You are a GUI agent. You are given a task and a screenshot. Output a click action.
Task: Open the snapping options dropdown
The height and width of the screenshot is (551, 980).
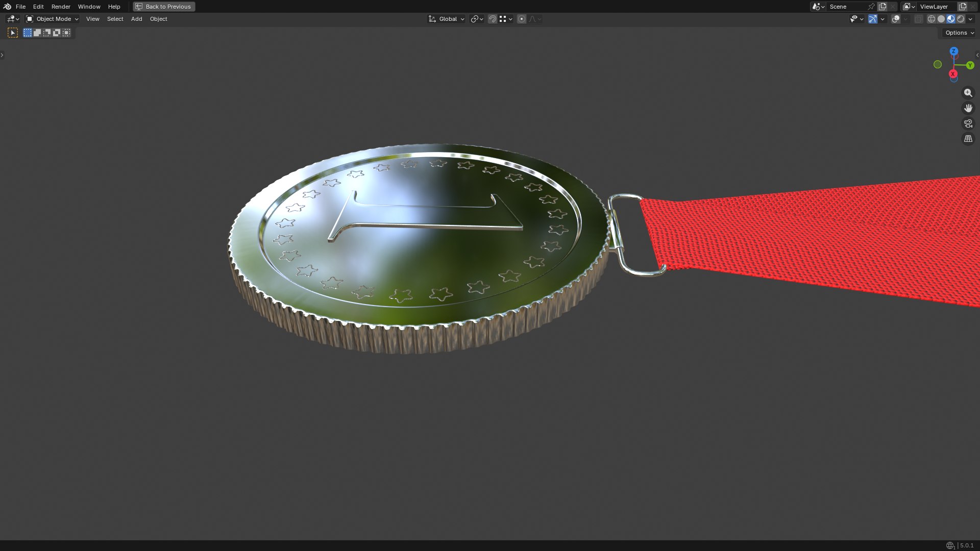click(506, 19)
